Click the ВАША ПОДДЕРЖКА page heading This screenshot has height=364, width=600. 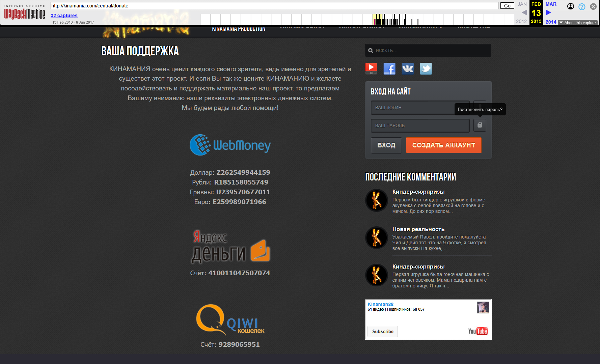click(x=140, y=51)
